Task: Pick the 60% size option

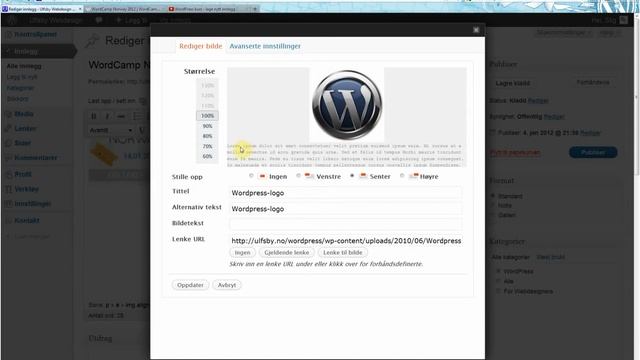Action: (x=207, y=156)
